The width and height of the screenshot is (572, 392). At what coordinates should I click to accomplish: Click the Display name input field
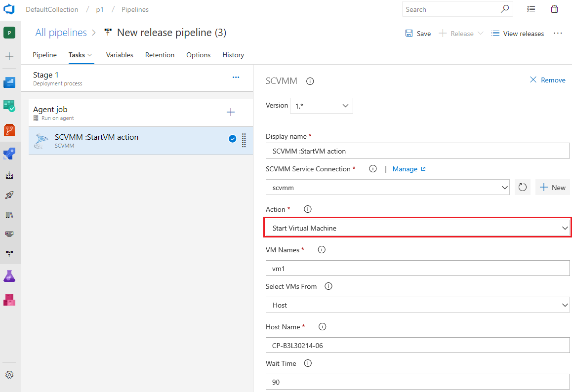(x=418, y=151)
